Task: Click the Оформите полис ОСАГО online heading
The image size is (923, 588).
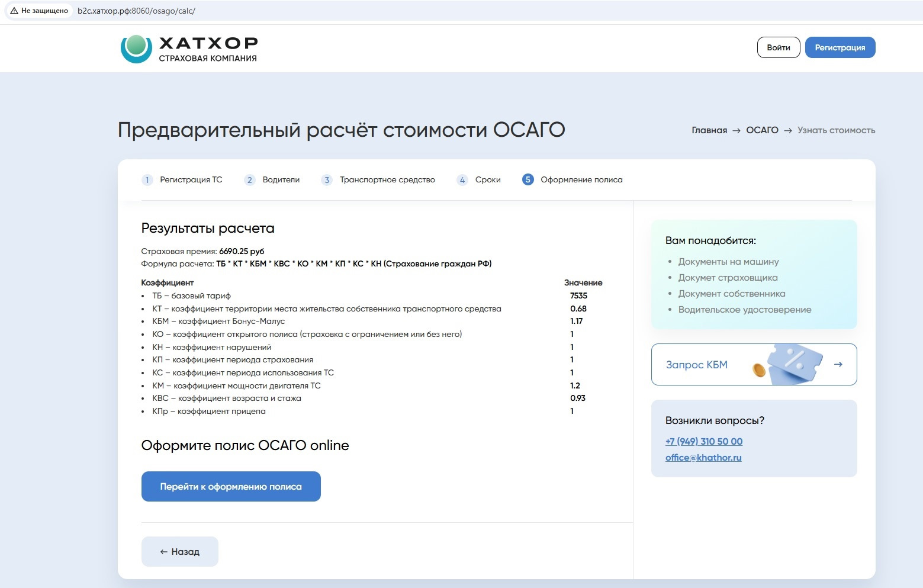Action: pyautogui.click(x=245, y=446)
